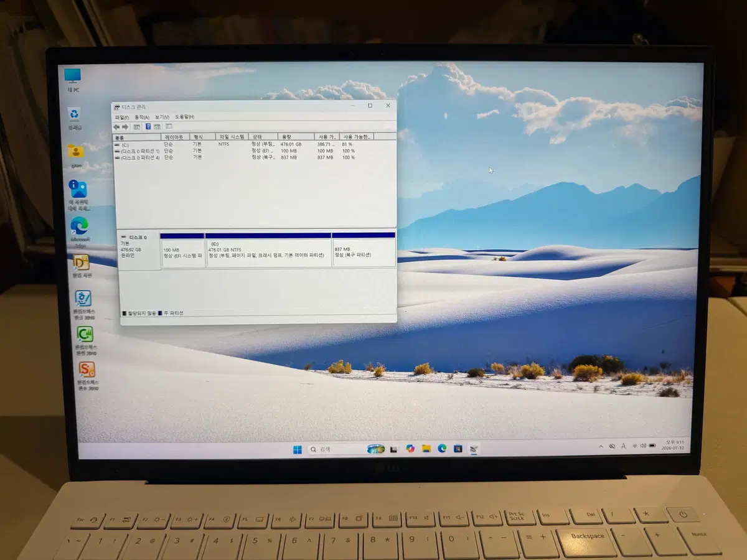
Task: Open File Explorer from the taskbar
Action: [x=426, y=448]
